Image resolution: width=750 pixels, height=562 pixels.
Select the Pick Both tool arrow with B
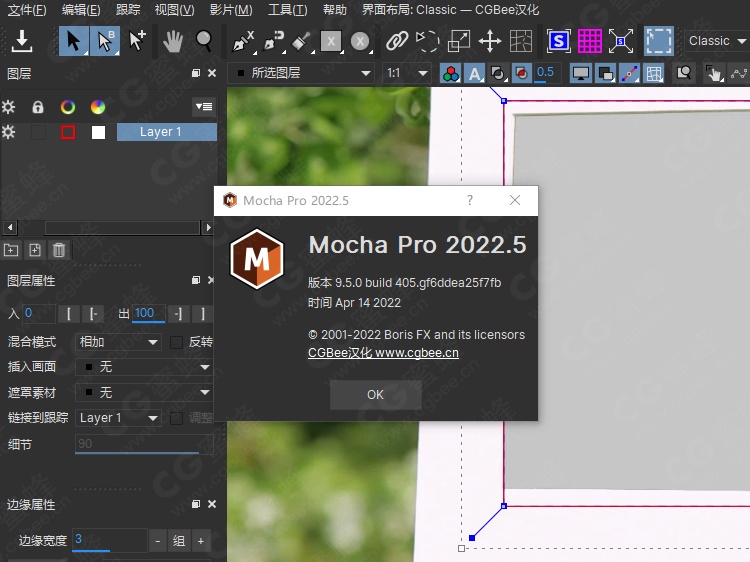tap(105, 41)
